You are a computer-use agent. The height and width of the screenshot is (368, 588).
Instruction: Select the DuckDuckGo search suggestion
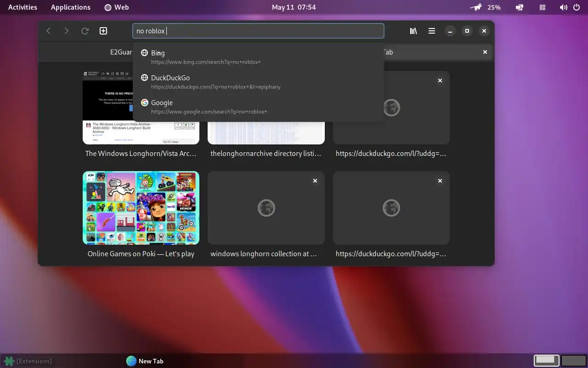pos(258,82)
